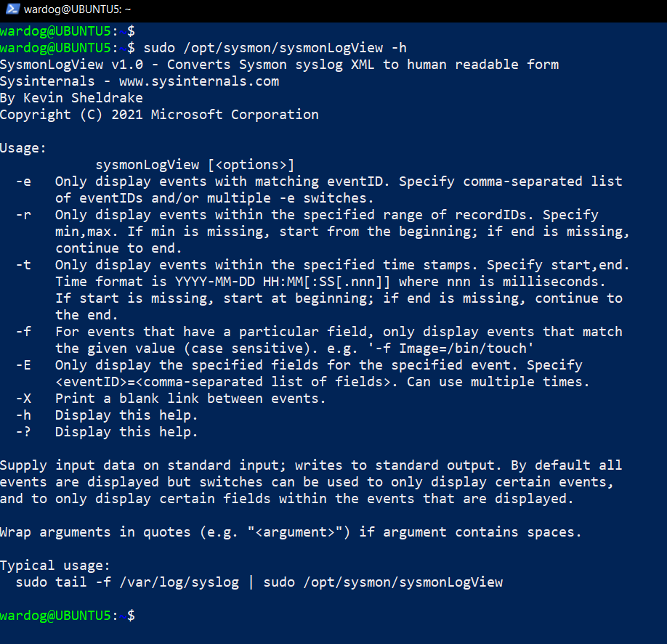Click the /var/log/syslog path text
Viewport: 667px width, 644px height.
(179, 582)
